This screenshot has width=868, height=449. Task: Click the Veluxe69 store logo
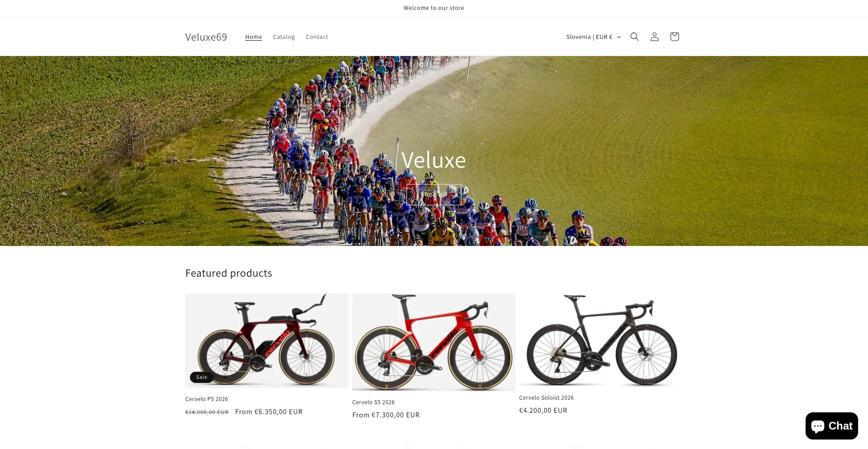point(206,37)
